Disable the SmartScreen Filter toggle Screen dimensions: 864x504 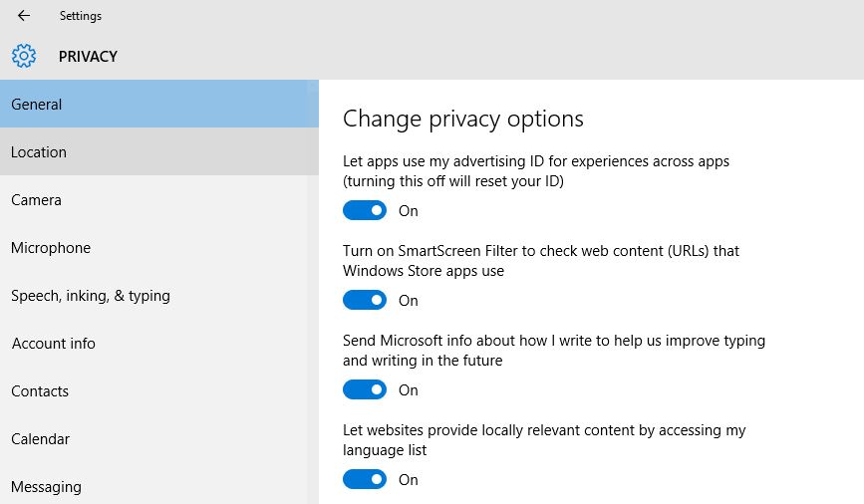pyautogui.click(x=365, y=300)
